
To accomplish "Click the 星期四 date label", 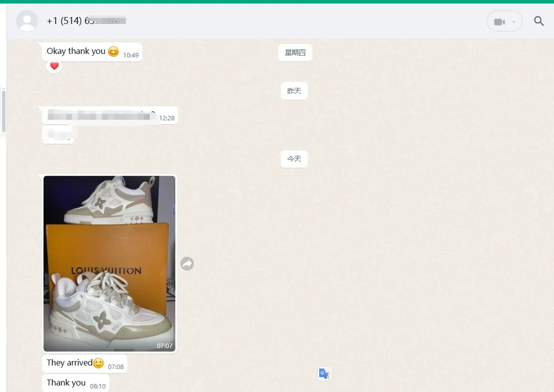I will click(295, 52).
